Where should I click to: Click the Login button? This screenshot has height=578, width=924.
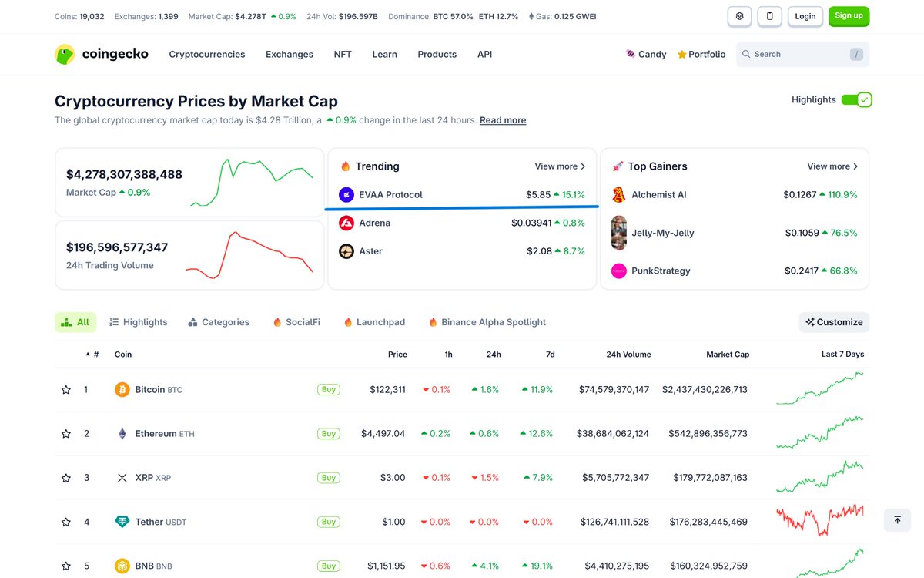coord(805,16)
